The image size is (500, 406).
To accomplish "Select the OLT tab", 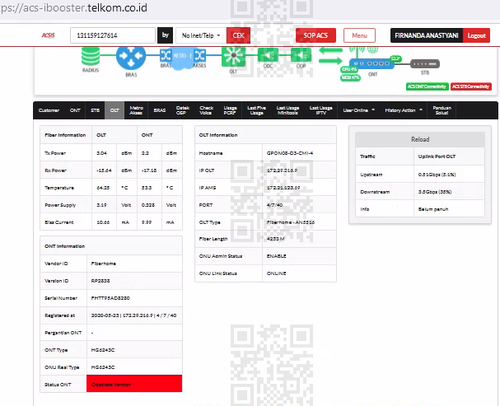I will 114,110.
